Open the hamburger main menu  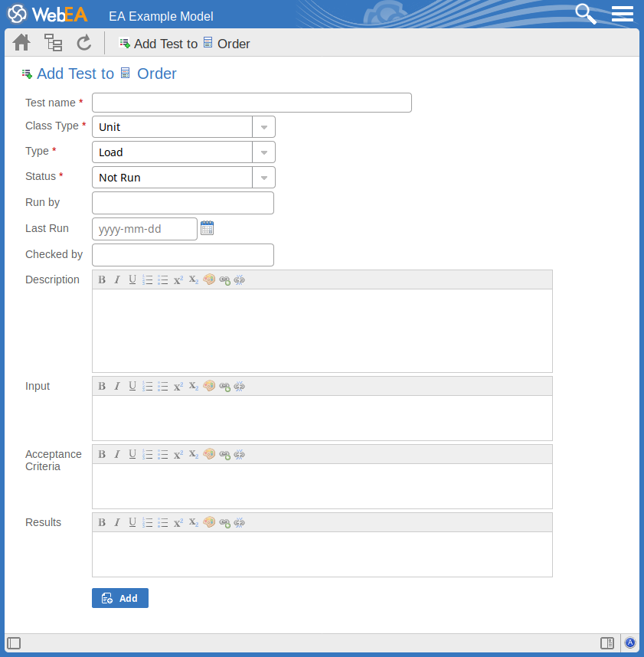(622, 14)
